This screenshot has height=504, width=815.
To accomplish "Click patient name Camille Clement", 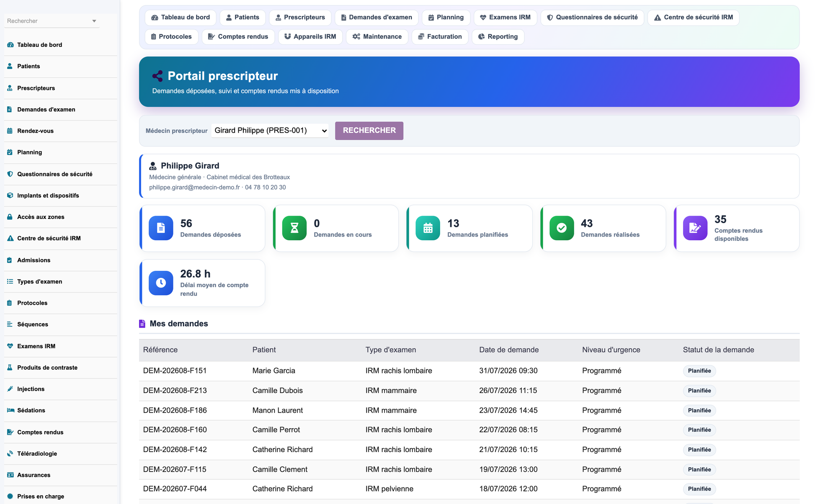I will pyautogui.click(x=280, y=469).
